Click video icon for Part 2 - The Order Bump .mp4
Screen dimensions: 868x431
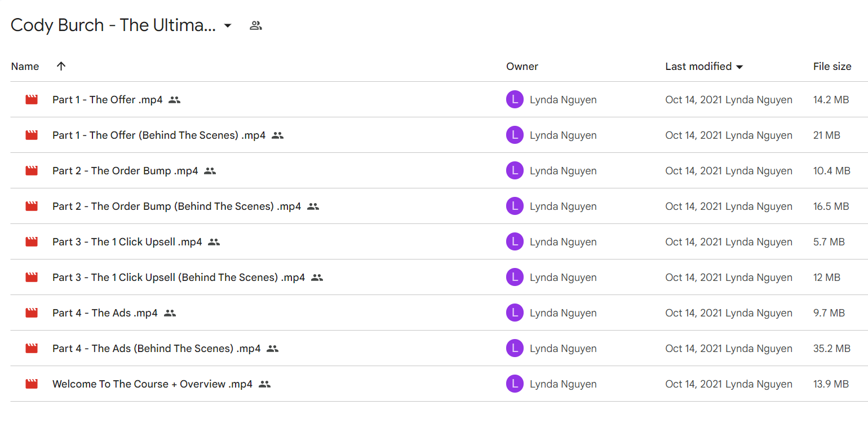tap(32, 171)
